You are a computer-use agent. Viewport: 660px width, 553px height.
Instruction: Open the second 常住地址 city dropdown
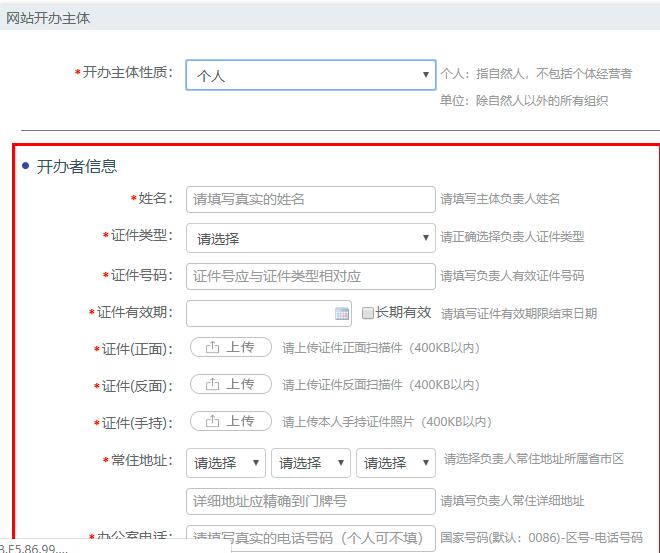point(311,463)
